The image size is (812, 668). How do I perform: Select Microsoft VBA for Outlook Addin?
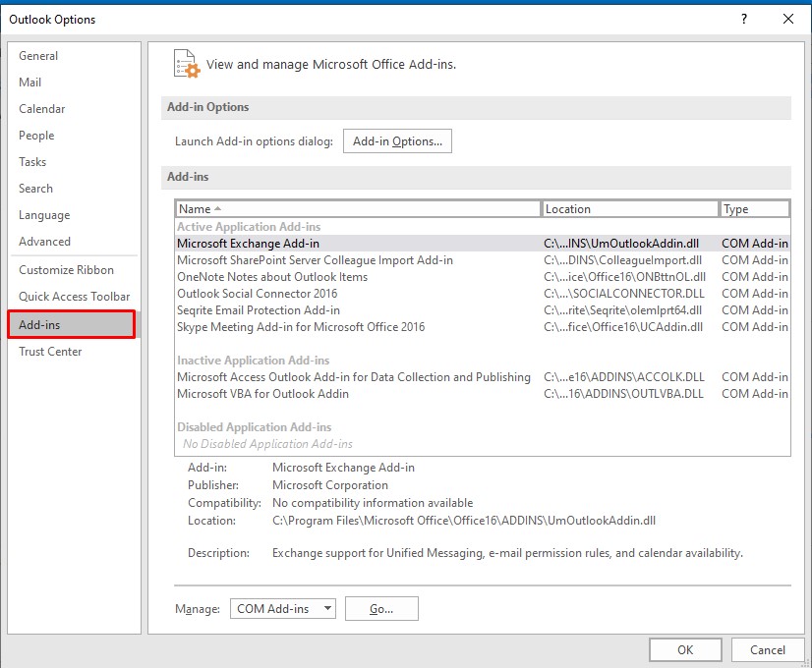point(262,394)
